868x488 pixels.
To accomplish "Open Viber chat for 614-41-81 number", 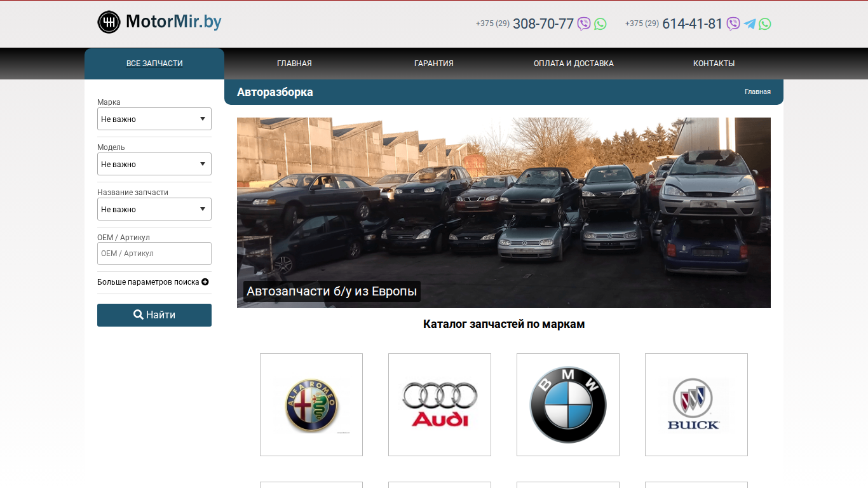I will [x=733, y=24].
